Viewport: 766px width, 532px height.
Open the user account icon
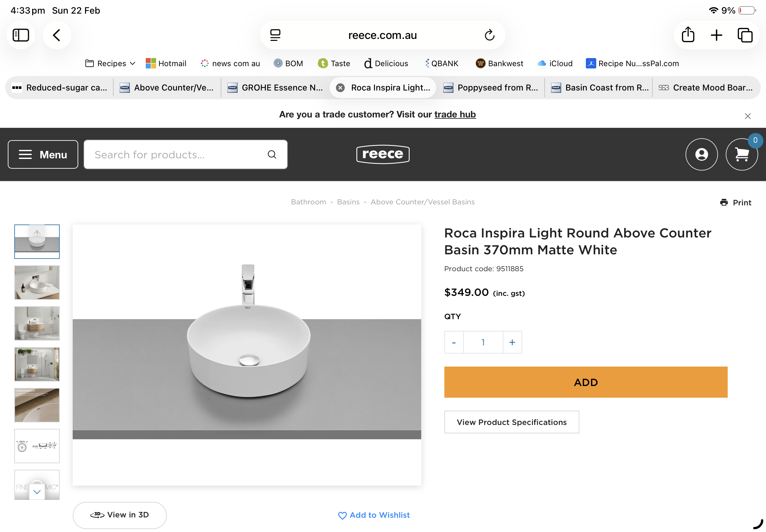[x=701, y=154]
